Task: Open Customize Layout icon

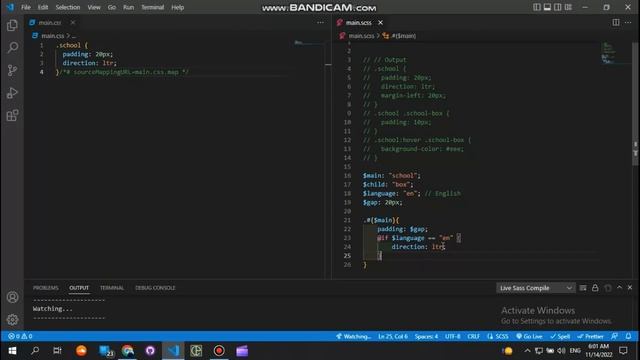Action: click(568, 7)
